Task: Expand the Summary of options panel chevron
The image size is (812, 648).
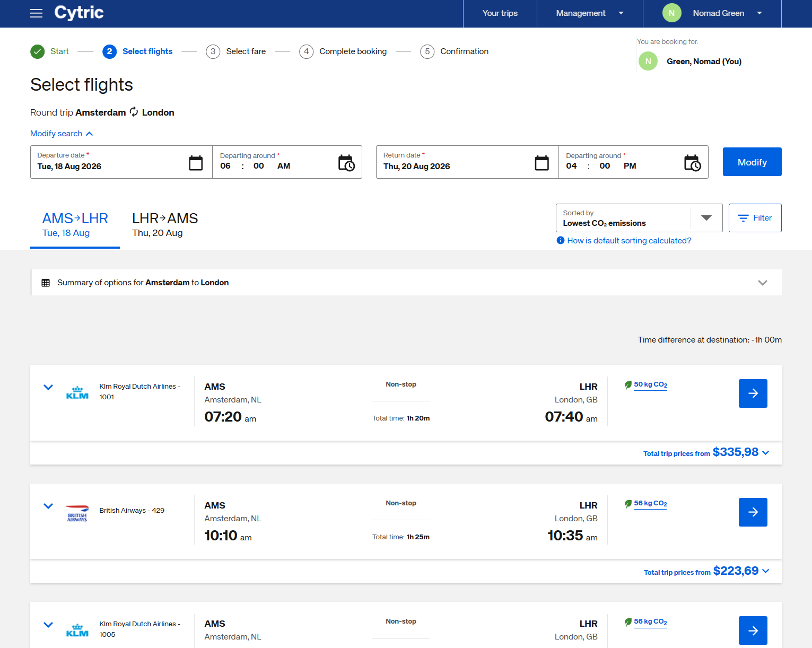Action: pos(763,283)
